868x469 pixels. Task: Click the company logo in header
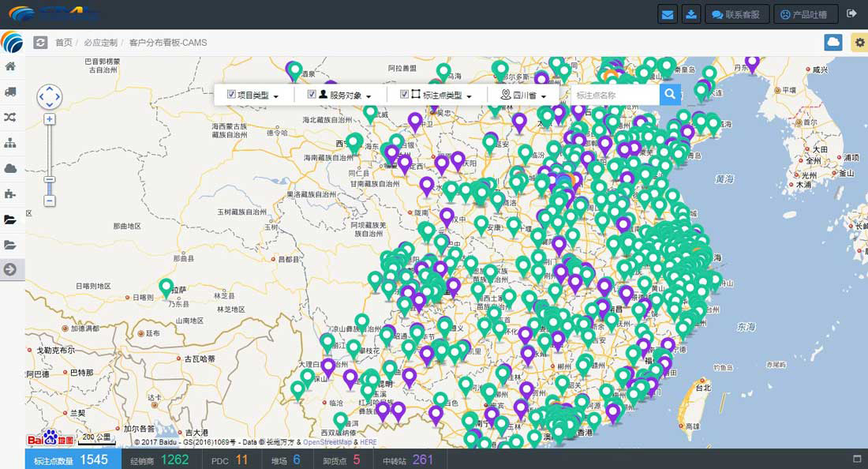point(53,14)
